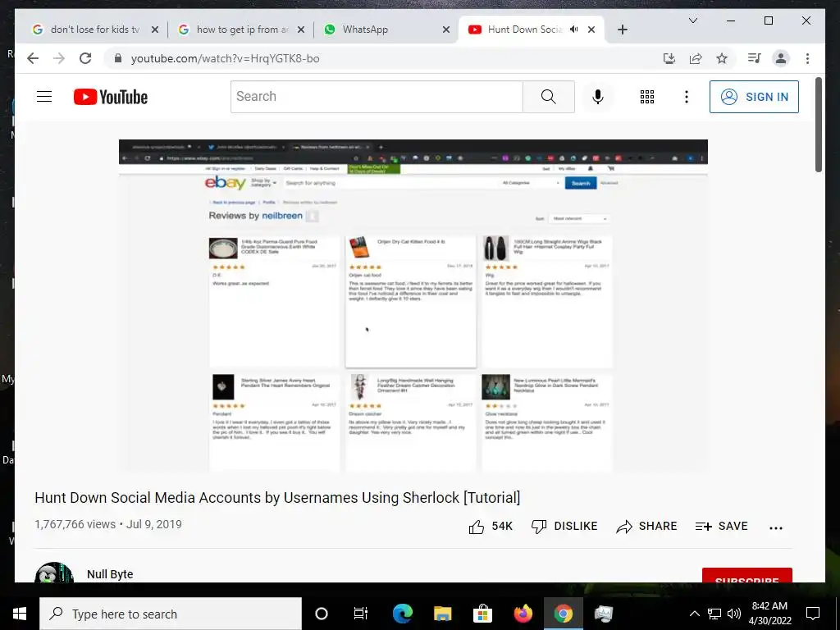
Task: Open a new Chrome tab
Action: (622, 30)
